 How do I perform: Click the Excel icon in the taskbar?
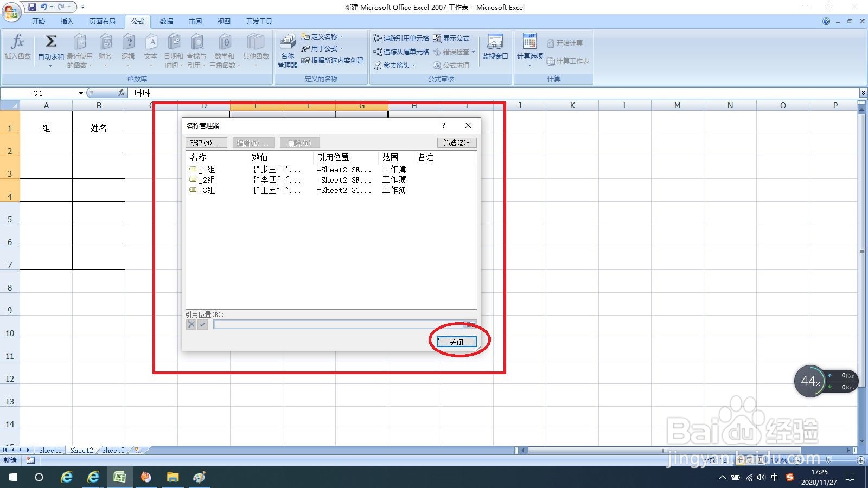tap(119, 477)
